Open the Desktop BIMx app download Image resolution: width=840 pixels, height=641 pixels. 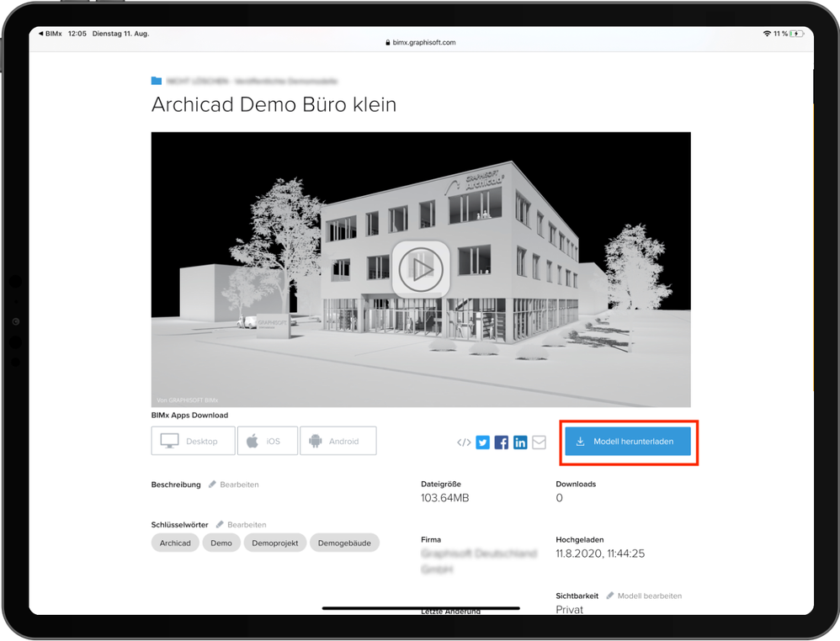[193, 441]
